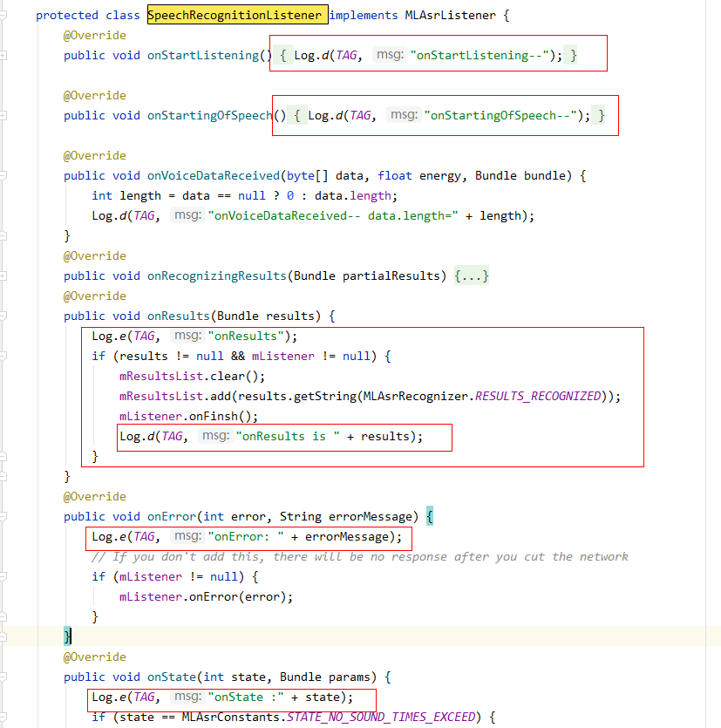Click the "onStartingOfSpeech--" string literal
The image size is (721, 728).
click(x=500, y=115)
